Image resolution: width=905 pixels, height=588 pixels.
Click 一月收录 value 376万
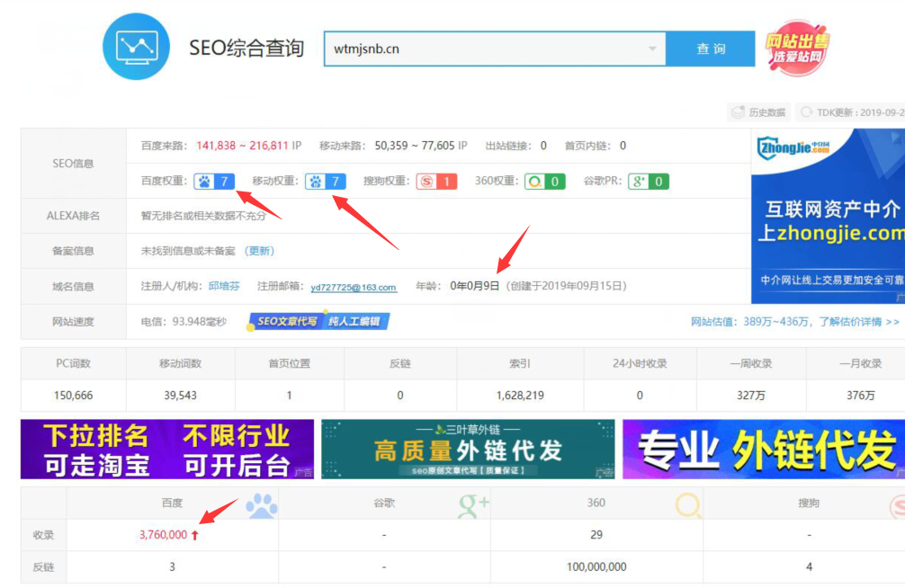click(x=860, y=396)
